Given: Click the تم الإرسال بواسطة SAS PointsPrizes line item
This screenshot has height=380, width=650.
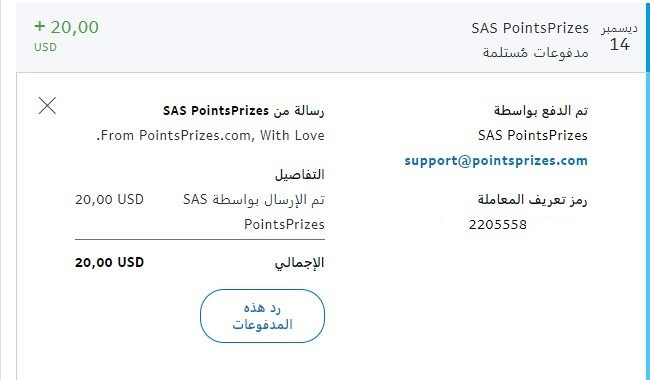Looking at the screenshot, I should [x=254, y=212].
